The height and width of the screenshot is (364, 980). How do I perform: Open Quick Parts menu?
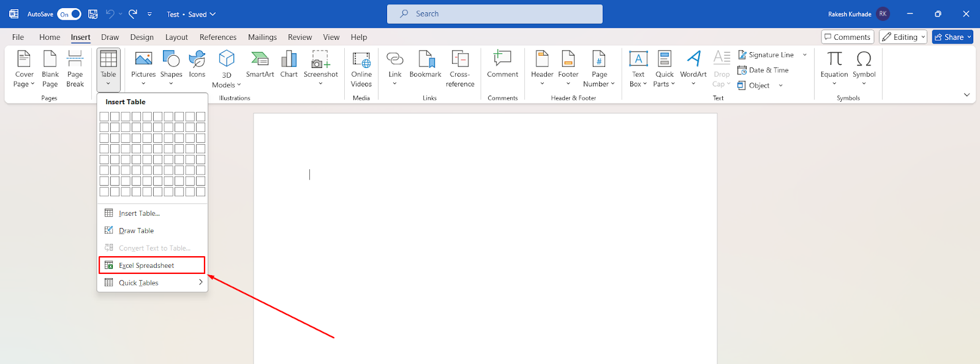pos(665,69)
